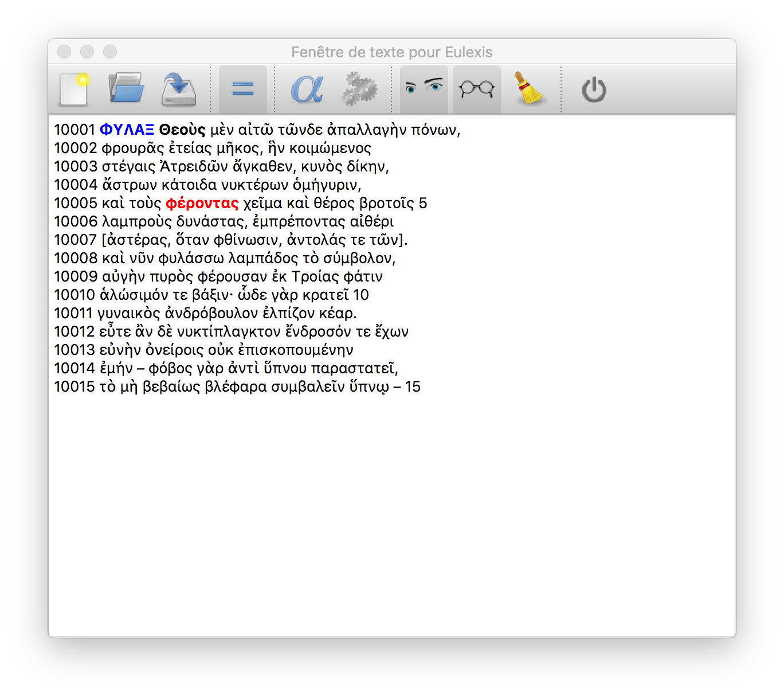This screenshot has height=695, width=784.
Task: Click the power quit icon
Action: (x=594, y=90)
